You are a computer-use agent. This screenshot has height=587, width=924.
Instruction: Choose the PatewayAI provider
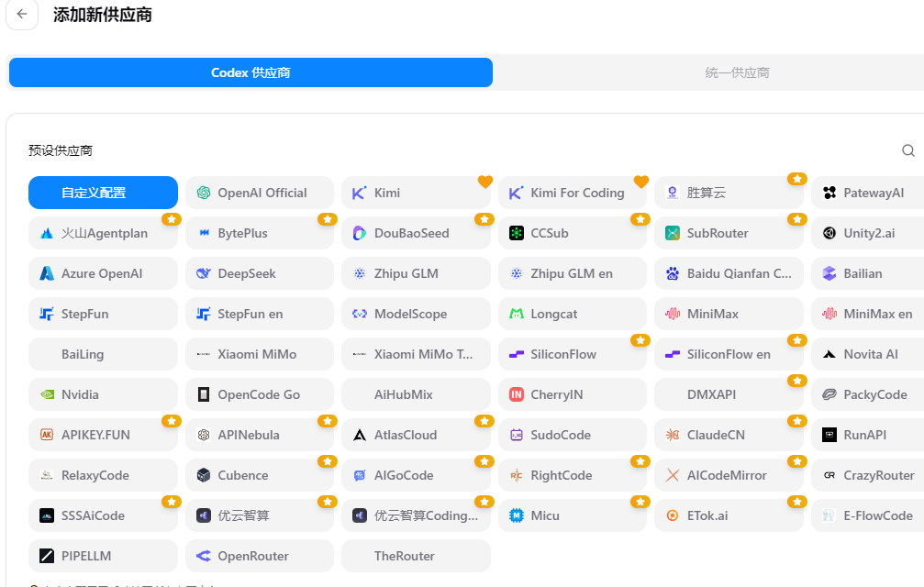coord(867,193)
